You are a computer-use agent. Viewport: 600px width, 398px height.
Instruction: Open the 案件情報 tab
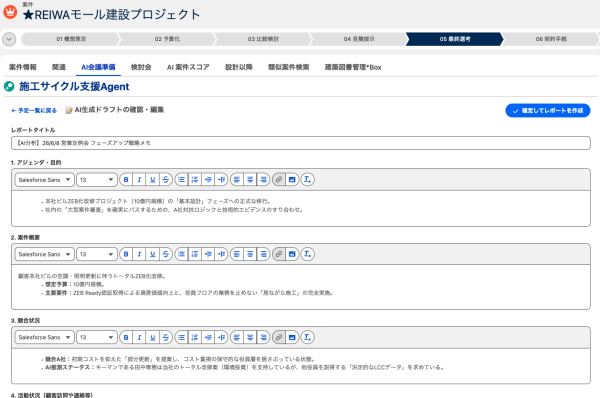click(x=23, y=67)
